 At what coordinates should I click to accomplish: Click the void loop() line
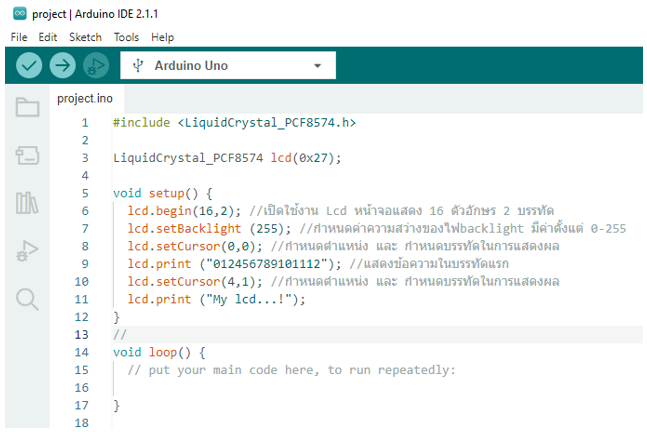pos(159,352)
